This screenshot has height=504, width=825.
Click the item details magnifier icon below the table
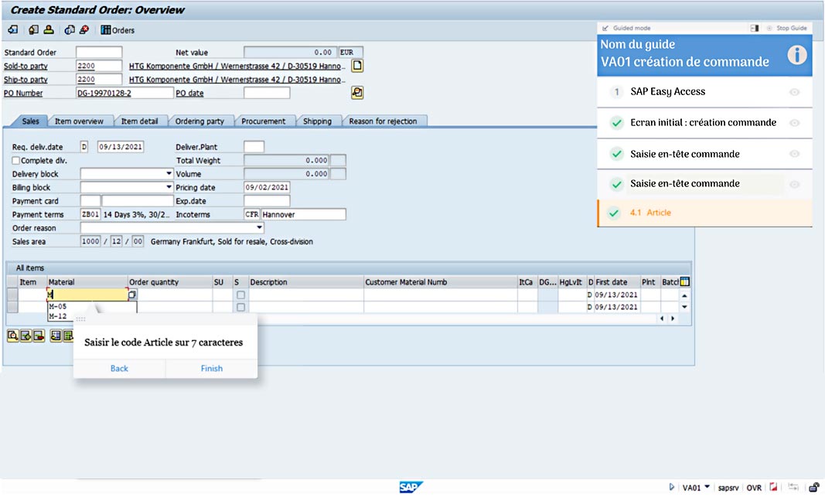pyautogui.click(x=12, y=335)
